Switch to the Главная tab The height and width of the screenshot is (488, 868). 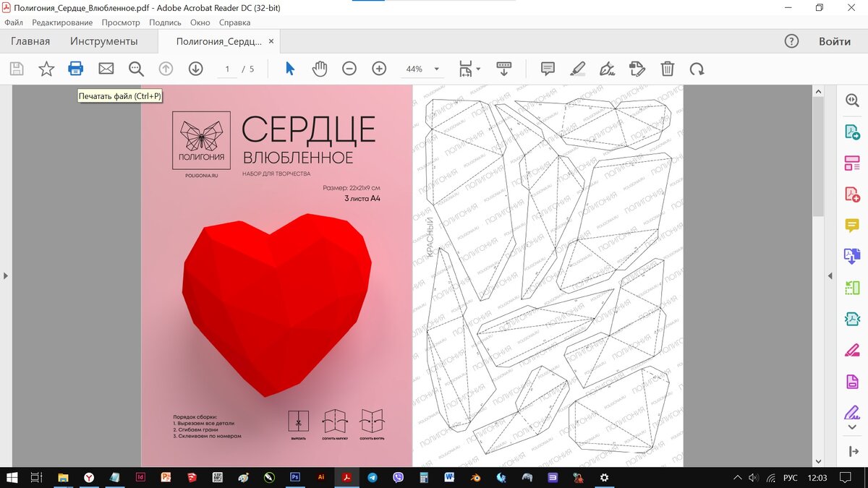(30, 41)
